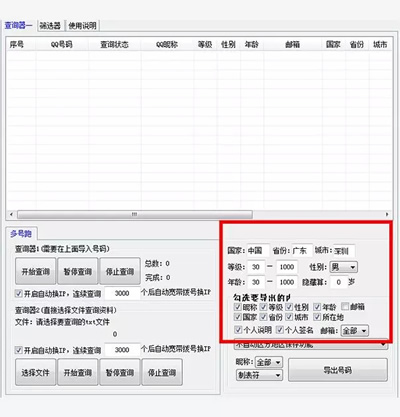Toggle the 等级 export checkbox
The width and height of the screenshot is (400, 417).
[263, 307]
